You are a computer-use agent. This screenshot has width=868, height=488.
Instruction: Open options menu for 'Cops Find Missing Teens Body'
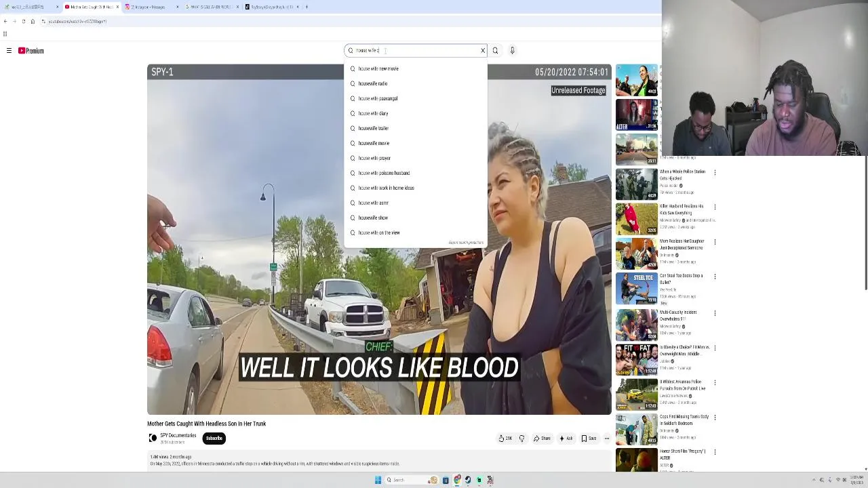click(715, 417)
